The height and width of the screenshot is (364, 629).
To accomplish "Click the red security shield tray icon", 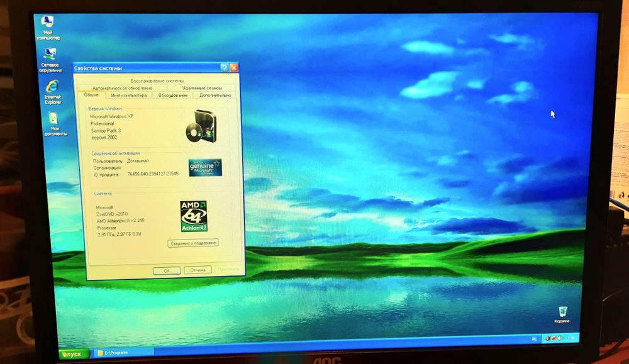I will (x=554, y=338).
